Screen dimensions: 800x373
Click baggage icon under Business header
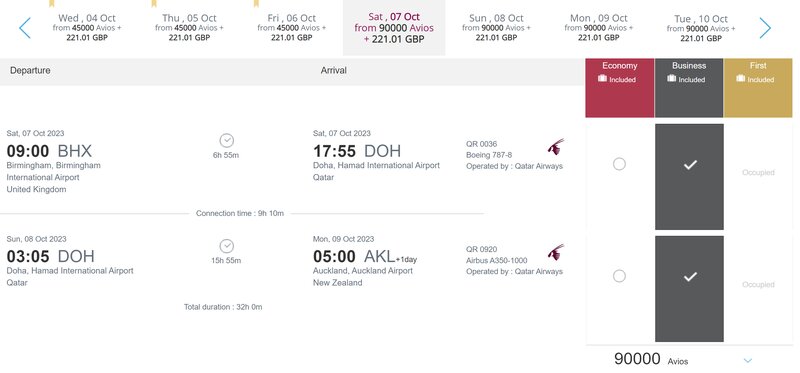671,79
